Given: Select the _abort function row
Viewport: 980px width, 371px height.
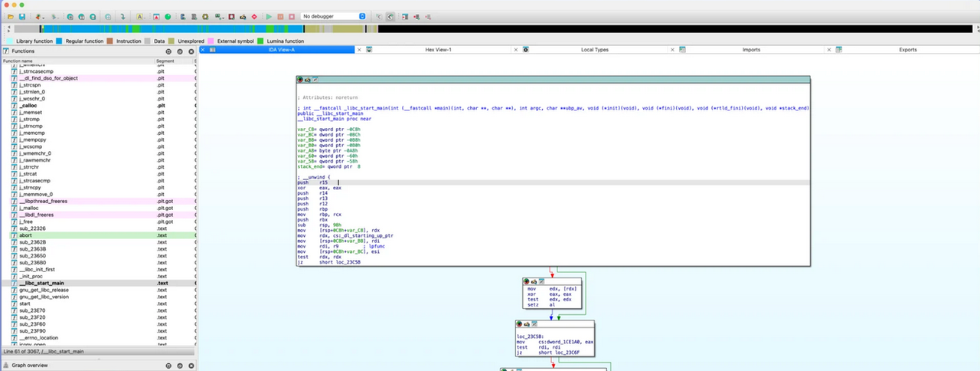Looking at the screenshot, I should point(98,235).
